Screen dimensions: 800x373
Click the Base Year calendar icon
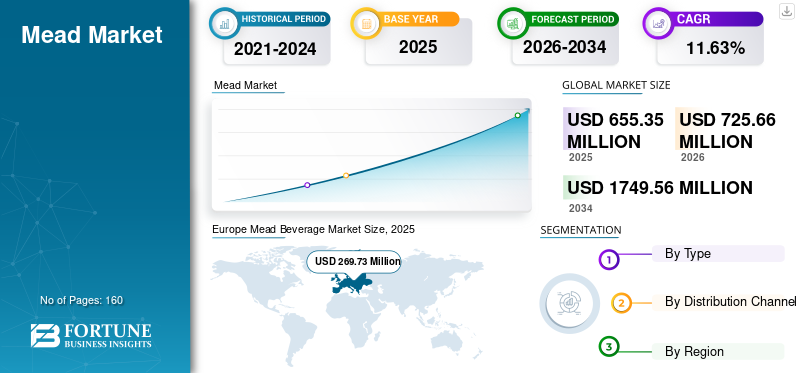pyautogui.click(x=365, y=23)
